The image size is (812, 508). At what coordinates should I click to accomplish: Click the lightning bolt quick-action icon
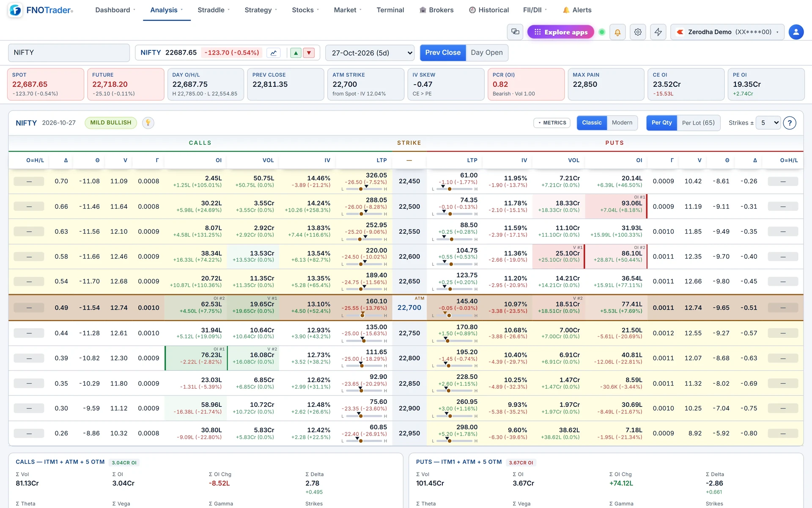coord(658,32)
